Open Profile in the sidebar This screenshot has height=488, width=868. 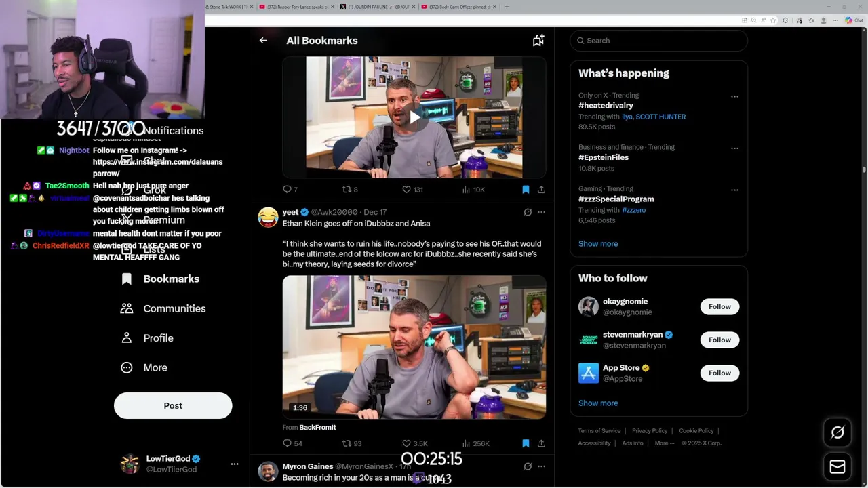click(x=147, y=338)
